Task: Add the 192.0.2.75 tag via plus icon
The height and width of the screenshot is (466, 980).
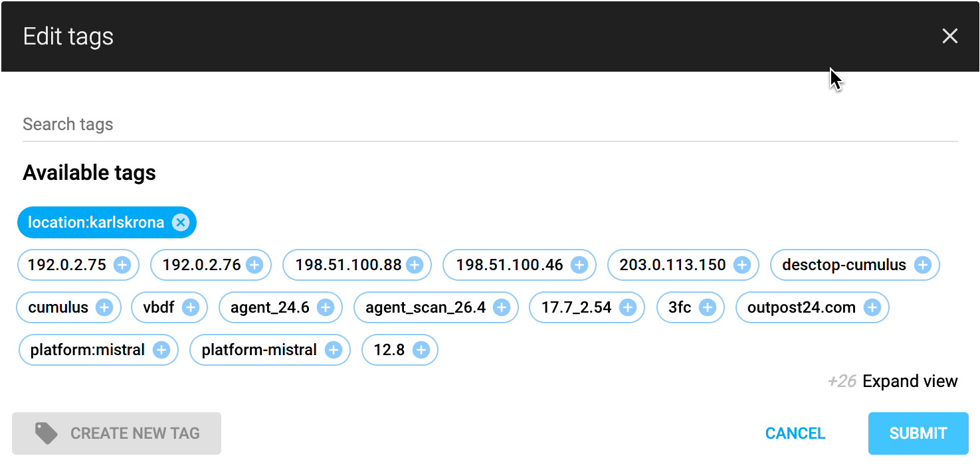Action: pyautogui.click(x=122, y=266)
